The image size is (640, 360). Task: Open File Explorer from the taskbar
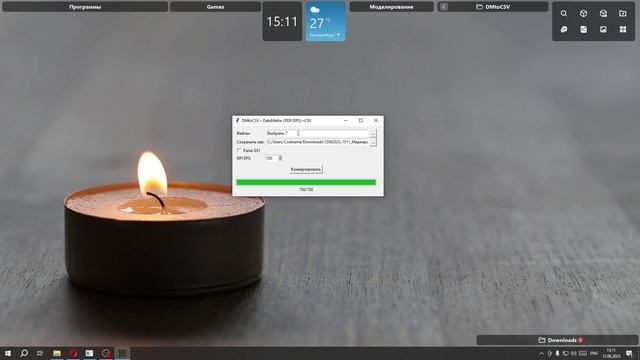[x=57, y=353]
